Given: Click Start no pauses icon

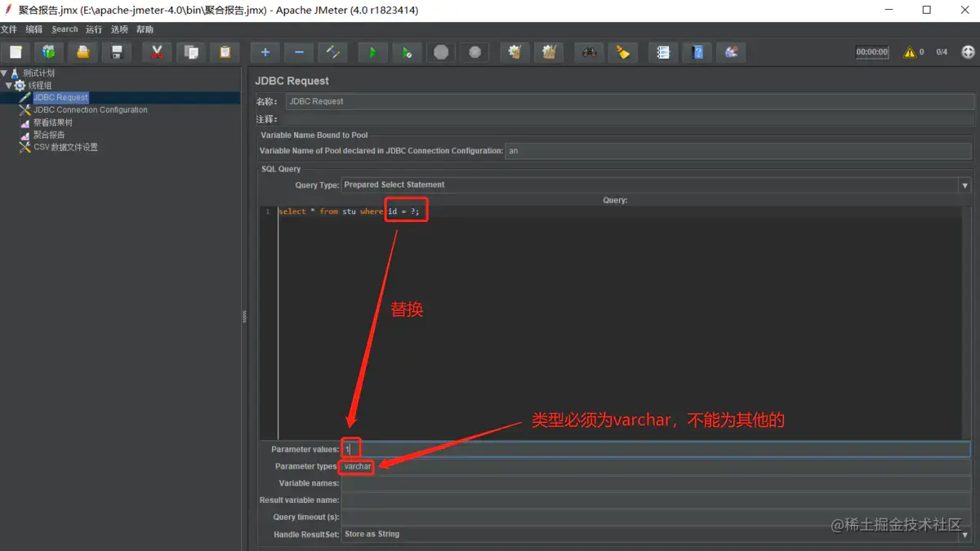Looking at the screenshot, I should coord(407,52).
